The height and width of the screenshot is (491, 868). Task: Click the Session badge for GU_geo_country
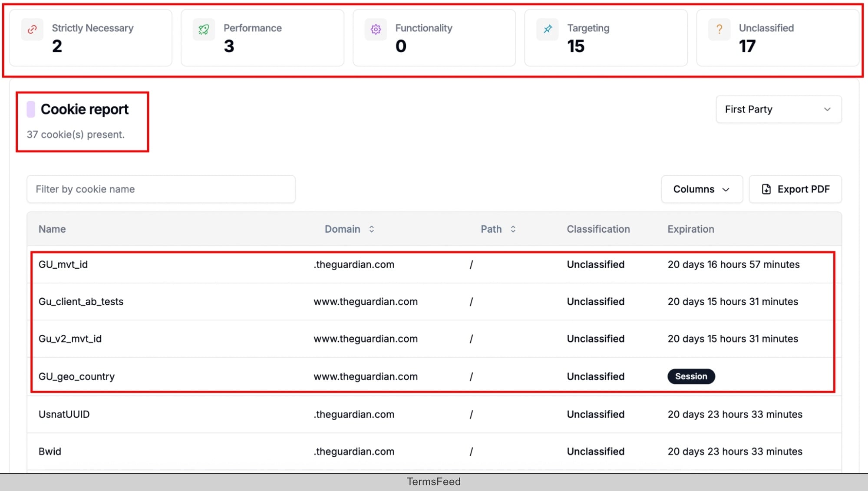[691, 376]
